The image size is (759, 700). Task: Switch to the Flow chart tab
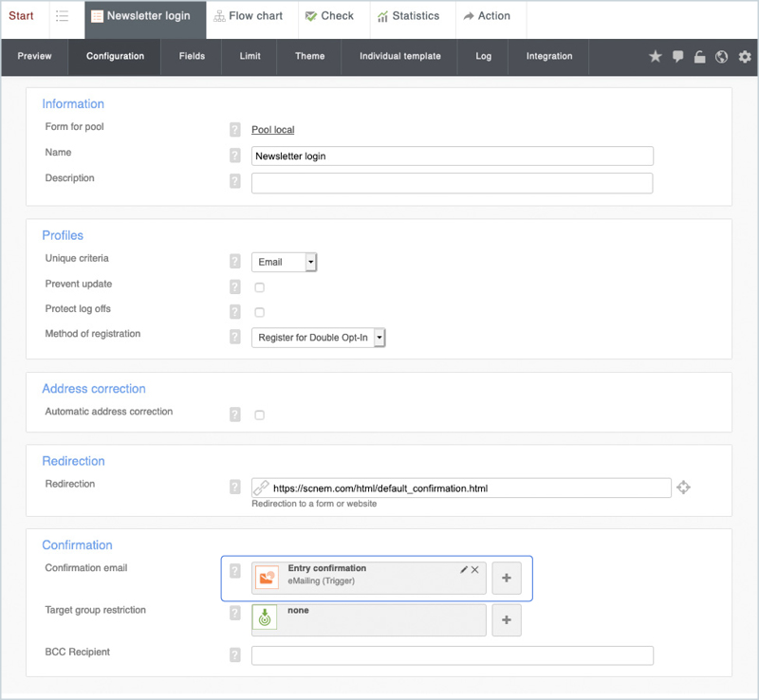tap(248, 16)
